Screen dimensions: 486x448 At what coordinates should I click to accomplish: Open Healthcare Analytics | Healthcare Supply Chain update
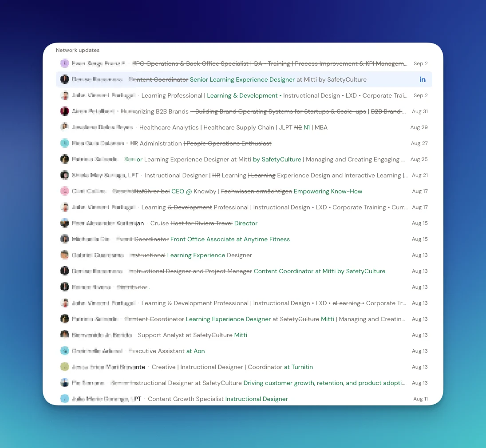(x=244, y=127)
